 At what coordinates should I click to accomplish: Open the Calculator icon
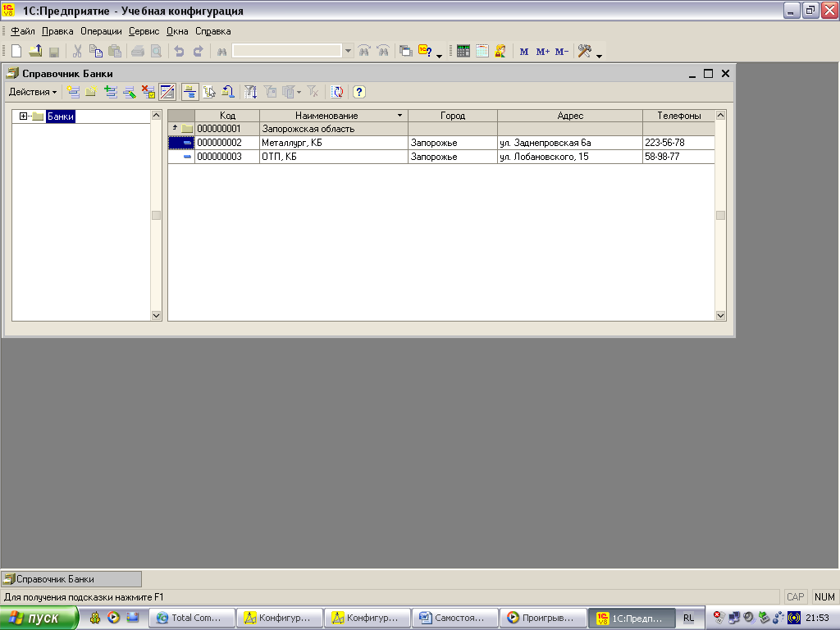463,52
